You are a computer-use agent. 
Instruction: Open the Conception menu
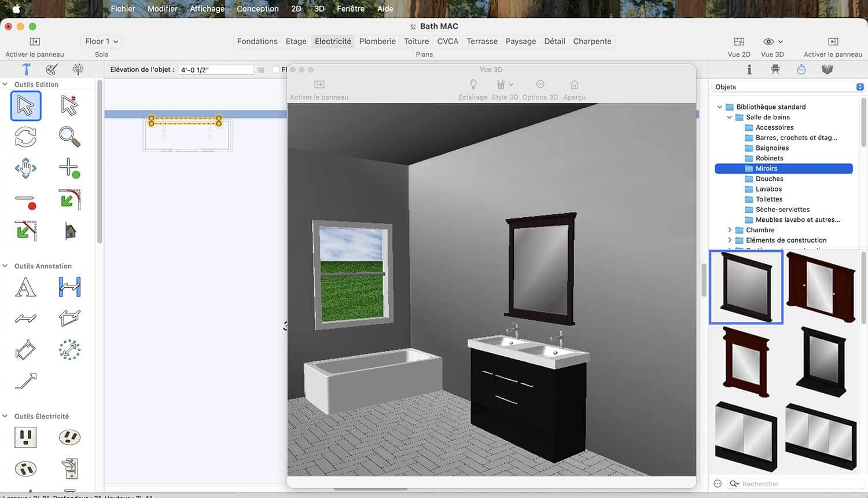click(258, 9)
